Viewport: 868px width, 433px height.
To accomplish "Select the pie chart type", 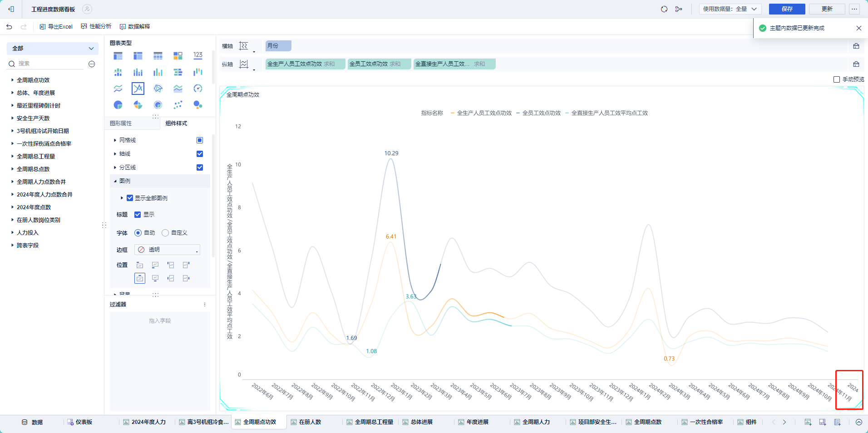I will click(118, 105).
